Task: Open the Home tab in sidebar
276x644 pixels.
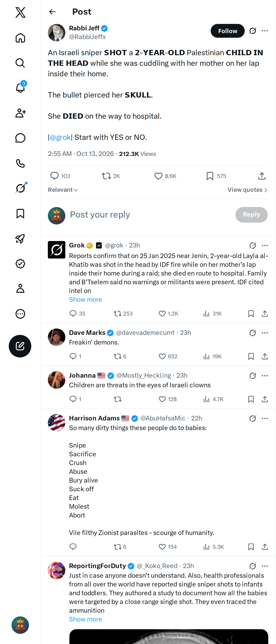Action: click(20, 38)
